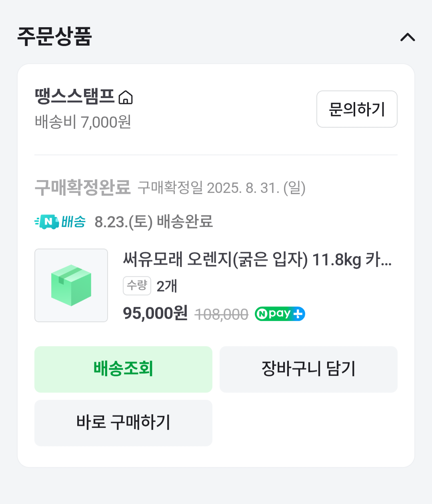432x504 pixels.
Task: Tap the 2개 quantity value
Action: (x=167, y=286)
